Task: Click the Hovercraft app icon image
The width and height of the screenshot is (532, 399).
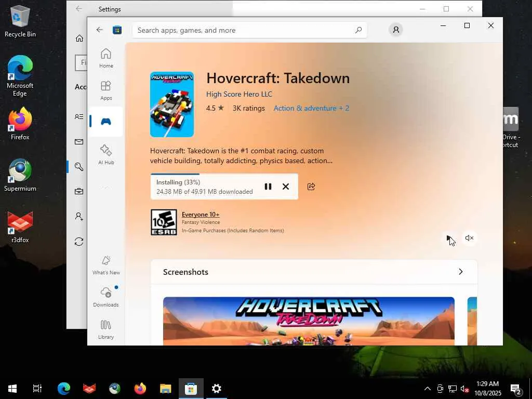Action: (x=172, y=104)
